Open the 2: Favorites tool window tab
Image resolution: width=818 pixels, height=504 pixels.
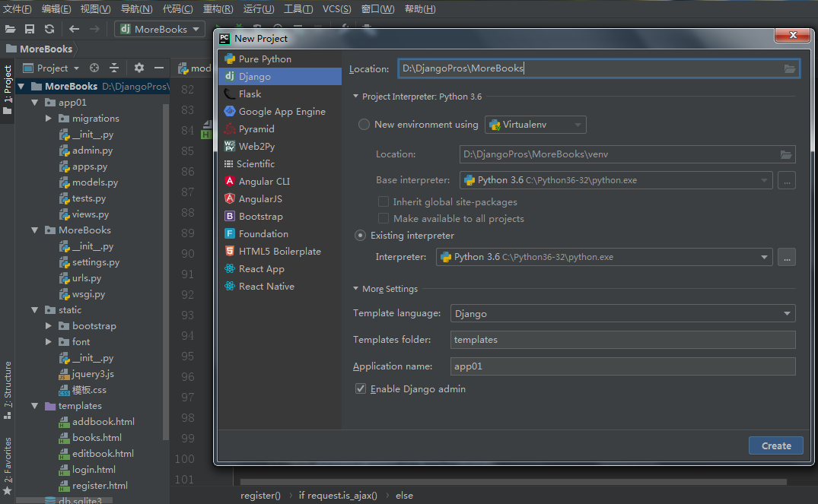click(x=8, y=466)
